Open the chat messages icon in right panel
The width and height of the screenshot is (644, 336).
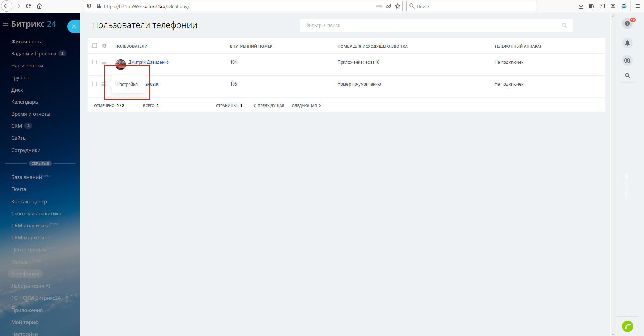[627, 61]
